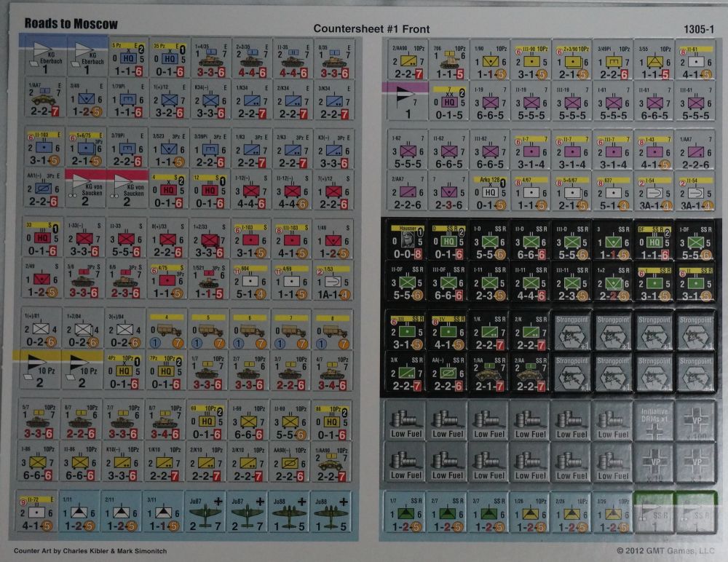Screen dimensions: 728x562
Task: Select the D SS R HQ counter
Action: pos(449,240)
